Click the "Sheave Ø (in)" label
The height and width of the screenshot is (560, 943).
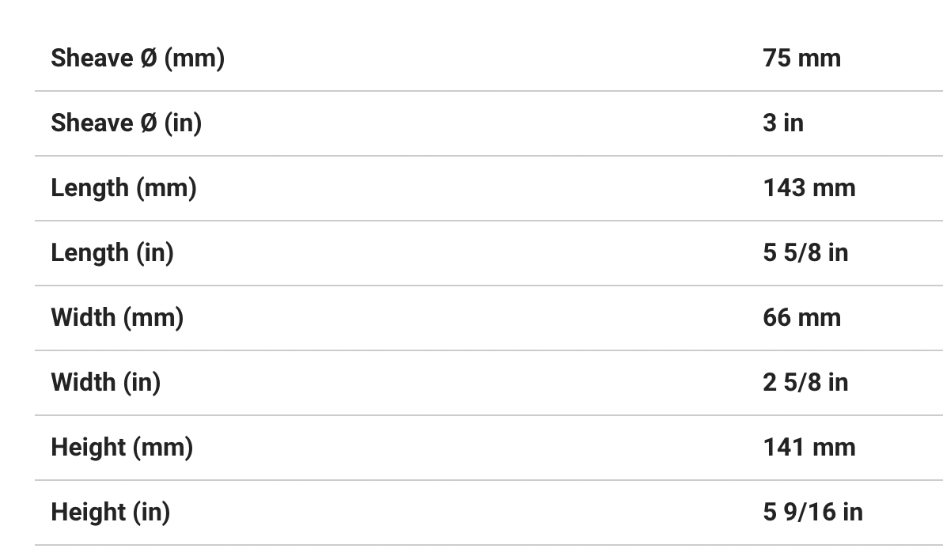pos(126,123)
